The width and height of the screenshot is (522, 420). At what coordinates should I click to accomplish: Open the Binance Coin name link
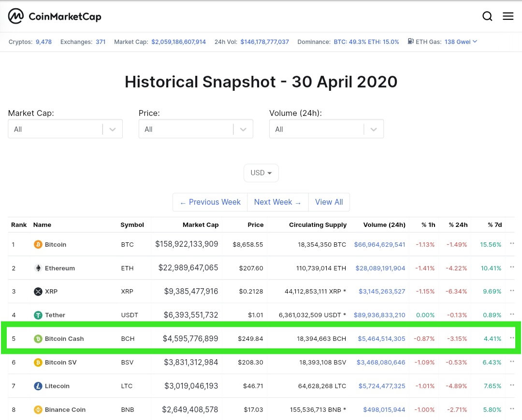coord(65,410)
